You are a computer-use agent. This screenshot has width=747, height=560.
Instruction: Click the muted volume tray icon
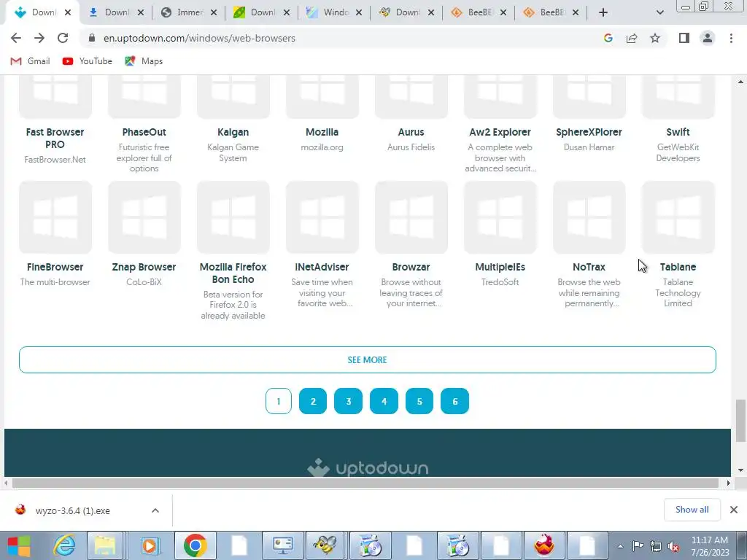673,546
